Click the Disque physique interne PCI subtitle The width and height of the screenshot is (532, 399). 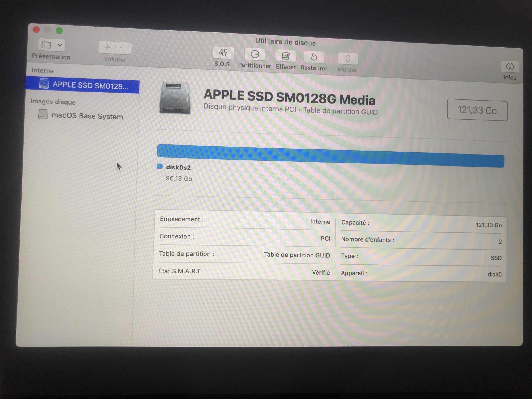click(290, 109)
